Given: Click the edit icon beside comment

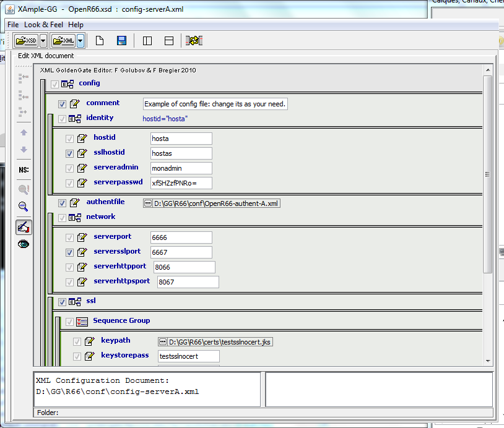Looking at the screenshot, I should coord(75,103).
